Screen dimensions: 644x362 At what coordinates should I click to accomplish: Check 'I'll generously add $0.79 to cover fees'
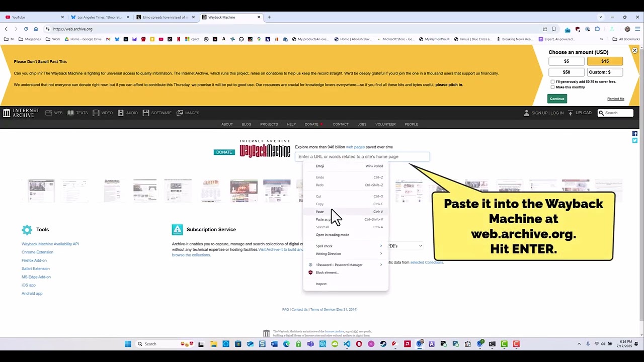click(x=552, y=81)
